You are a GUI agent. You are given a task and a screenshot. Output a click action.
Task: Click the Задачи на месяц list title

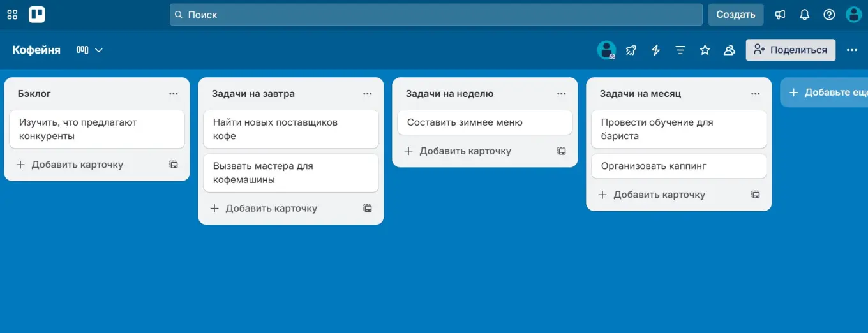click(x=640, y=93)
